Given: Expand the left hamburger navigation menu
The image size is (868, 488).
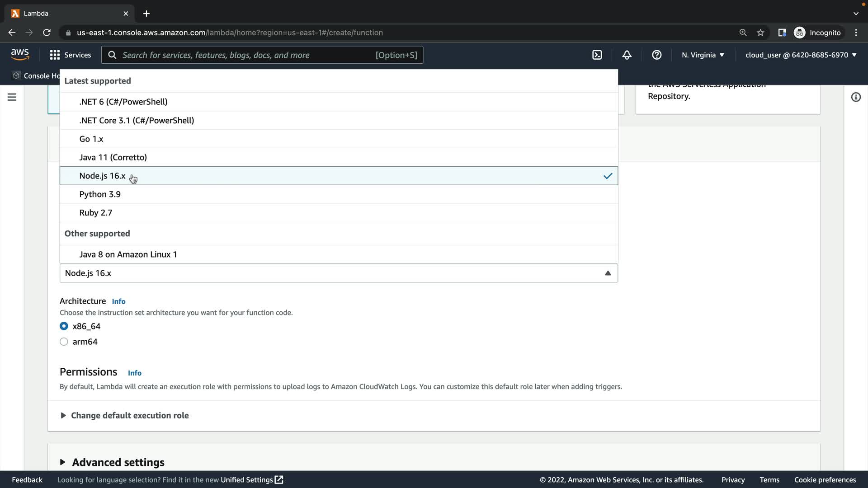Looking at the screenshot, I should point(12,97).
